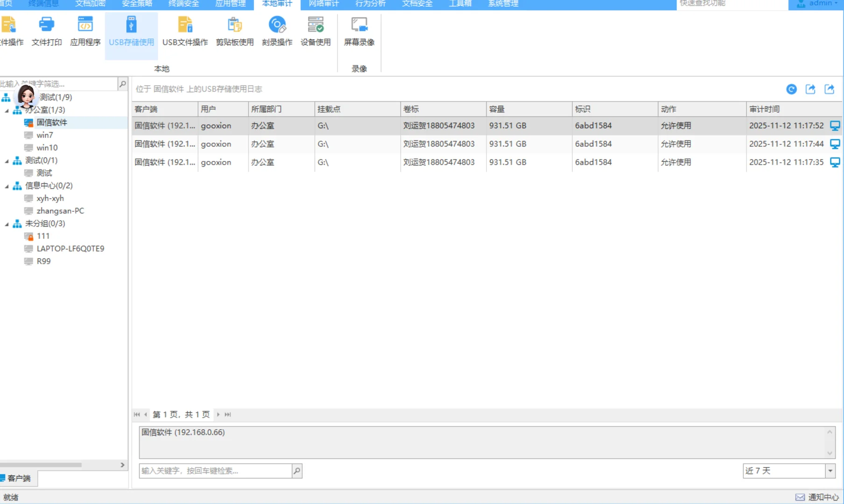
Task: Select the 客户端 tab at the bottom left
Action: (19, 478)
